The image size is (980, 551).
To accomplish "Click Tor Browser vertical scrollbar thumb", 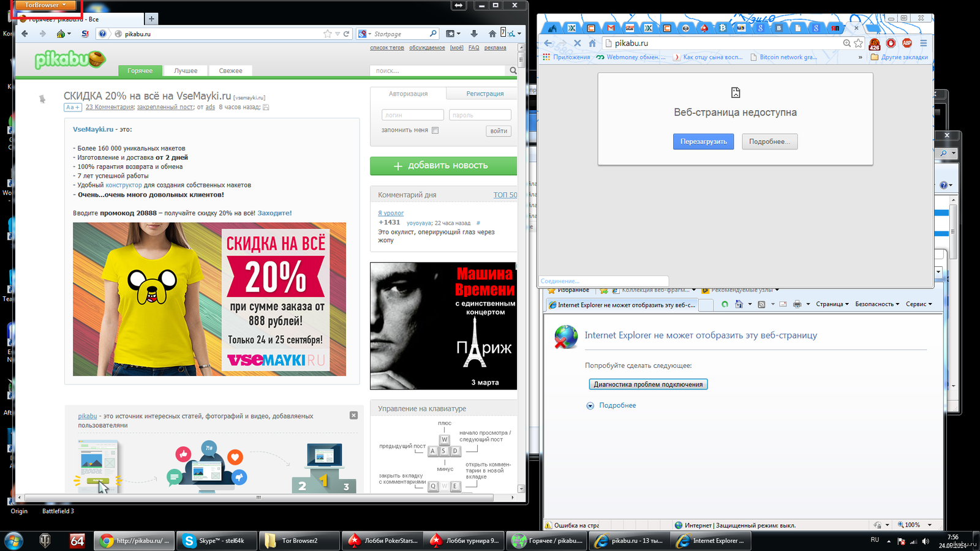I will (x=521, y=59).
